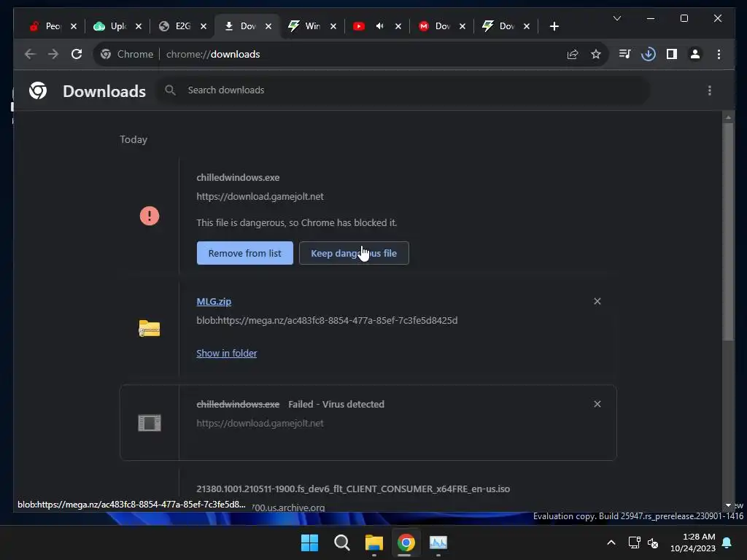
Task: Open File Explorer from taskbar
Action: tap(374, 542)
